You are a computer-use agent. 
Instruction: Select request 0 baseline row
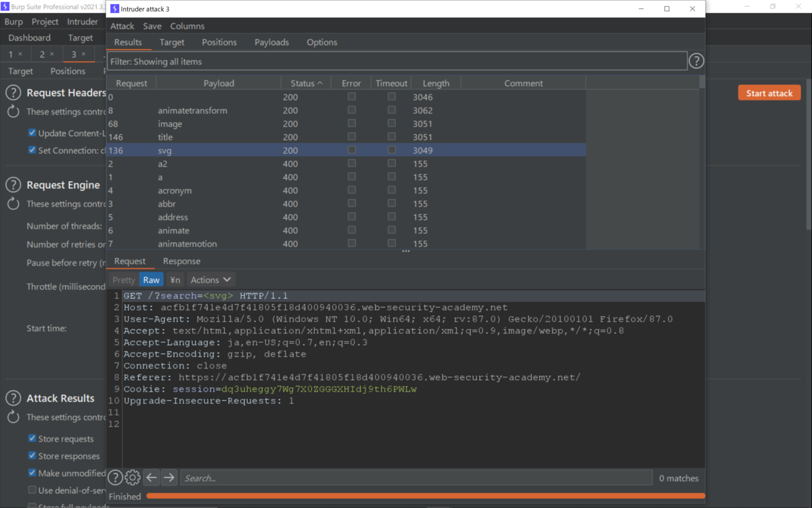346,97
